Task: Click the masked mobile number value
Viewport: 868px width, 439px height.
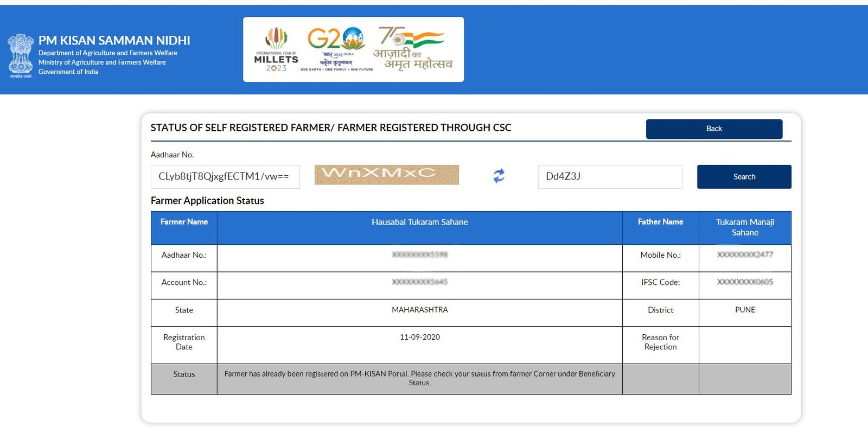Action: point(745,255)
